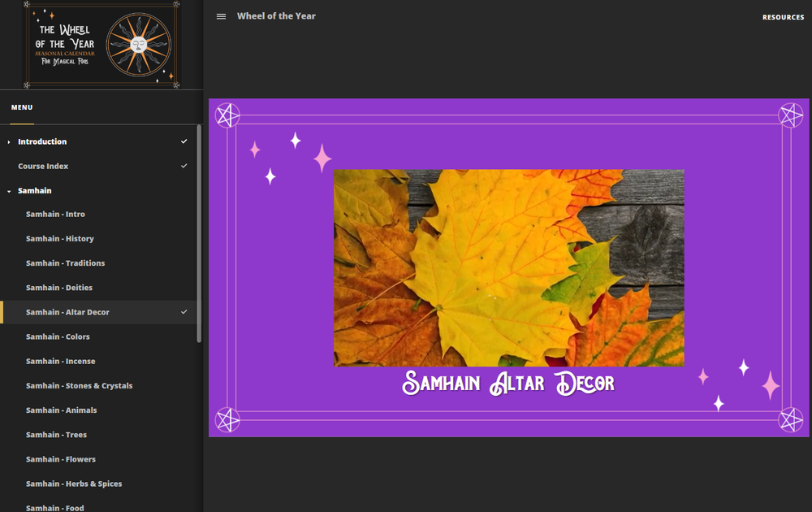Go to Samhain - Animals
The height and width of the screenshot is (512, 812).
tap(62, 410)
